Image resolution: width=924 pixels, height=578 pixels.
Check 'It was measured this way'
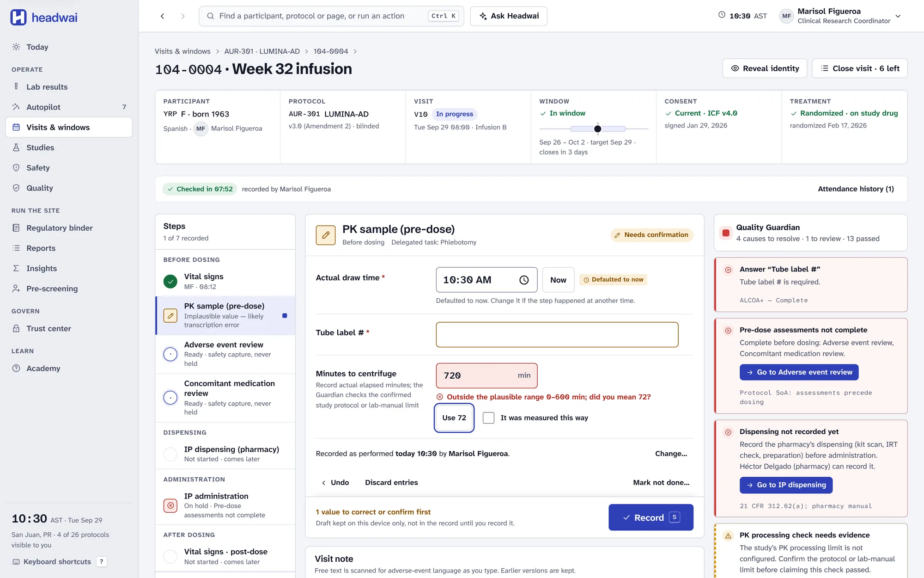tap(488, 418)
